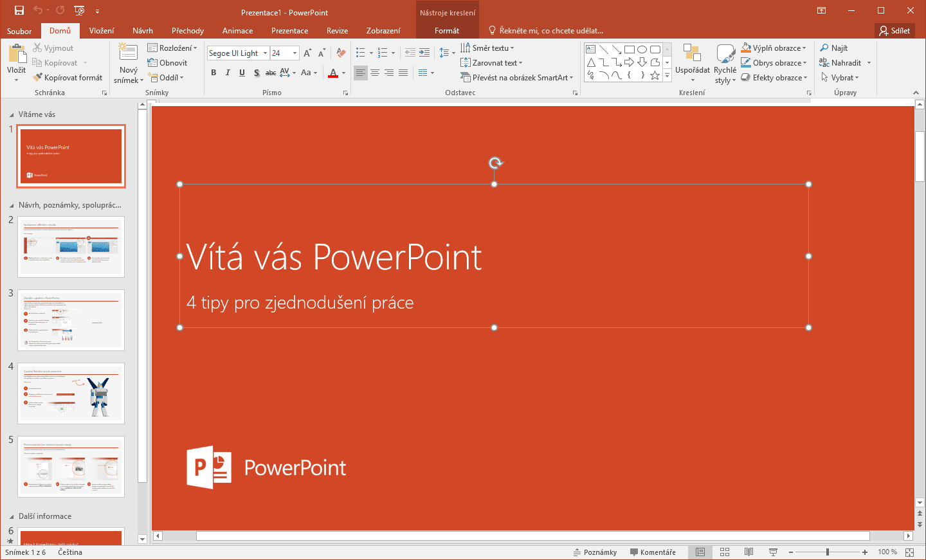Image resolution: width=926 pixels, height=560 pixels.
Task: Open the Soubor file tab
Action: point(19,31)
